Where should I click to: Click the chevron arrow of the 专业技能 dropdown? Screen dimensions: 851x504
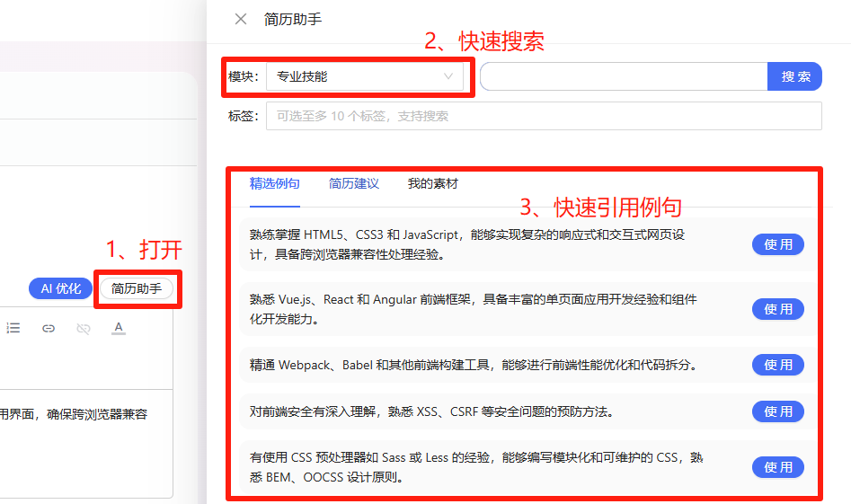(448, 76)
